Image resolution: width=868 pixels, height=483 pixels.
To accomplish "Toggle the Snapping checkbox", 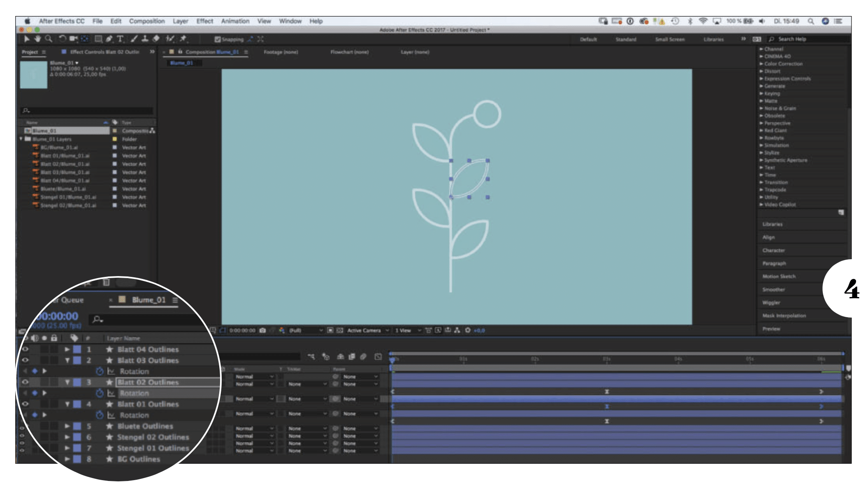I will [x=218, y=39].
